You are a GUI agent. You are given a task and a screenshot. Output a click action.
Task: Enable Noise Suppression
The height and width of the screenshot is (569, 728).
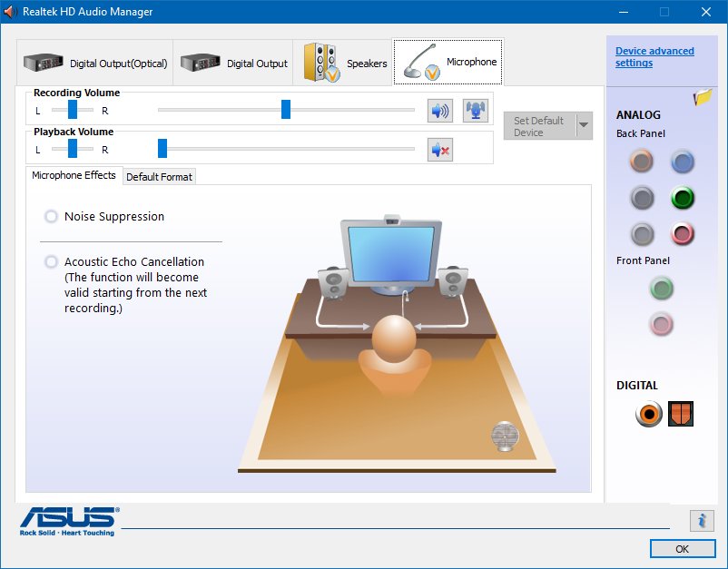click(x=51, y=217)
